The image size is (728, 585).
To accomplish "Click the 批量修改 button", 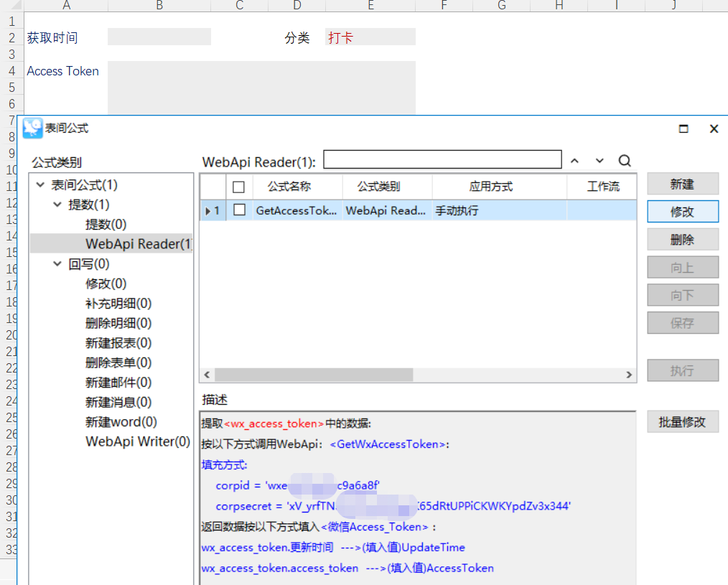I will pyautogui.click(x=682, y=421).
